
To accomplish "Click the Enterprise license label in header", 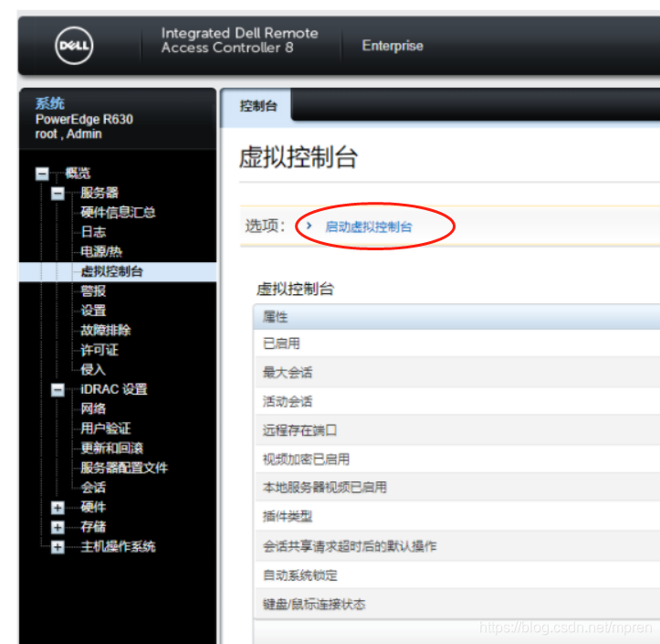I will pyautogui.click(x=393, y=46).
